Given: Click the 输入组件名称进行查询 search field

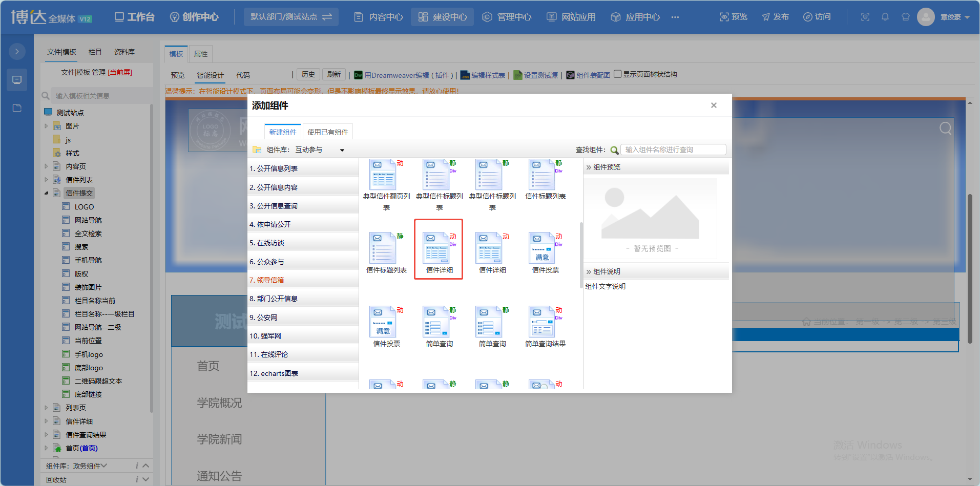Looking at the screenshot, I should (673, 150).
